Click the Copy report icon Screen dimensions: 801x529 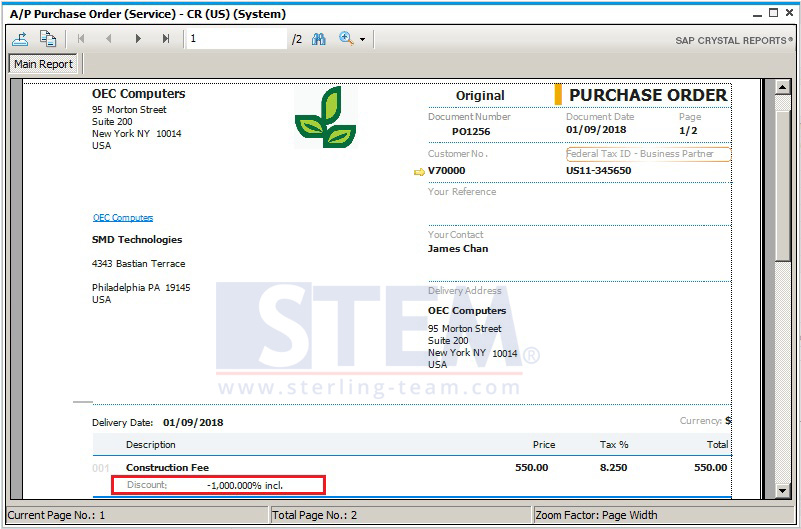tap(48, 39)
